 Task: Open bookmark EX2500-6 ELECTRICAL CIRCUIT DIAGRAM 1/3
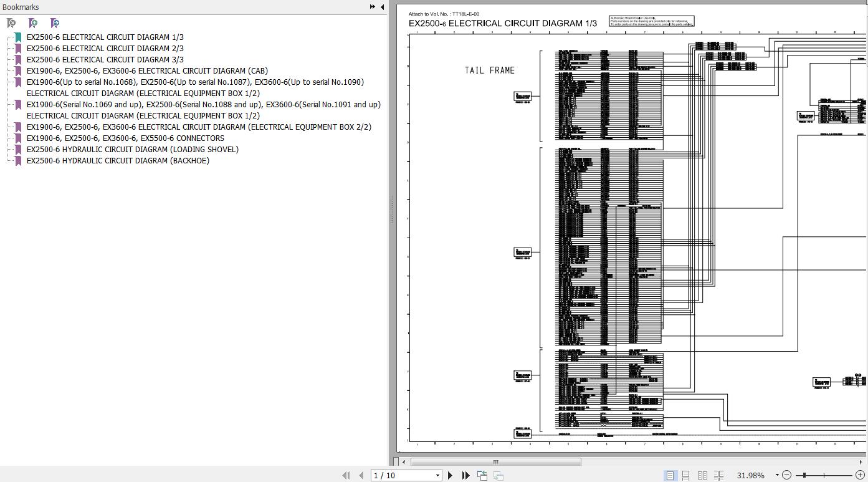[105, 37]
